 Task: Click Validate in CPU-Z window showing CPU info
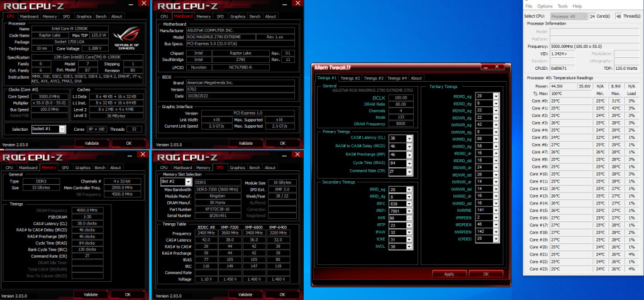coord(92,143)
